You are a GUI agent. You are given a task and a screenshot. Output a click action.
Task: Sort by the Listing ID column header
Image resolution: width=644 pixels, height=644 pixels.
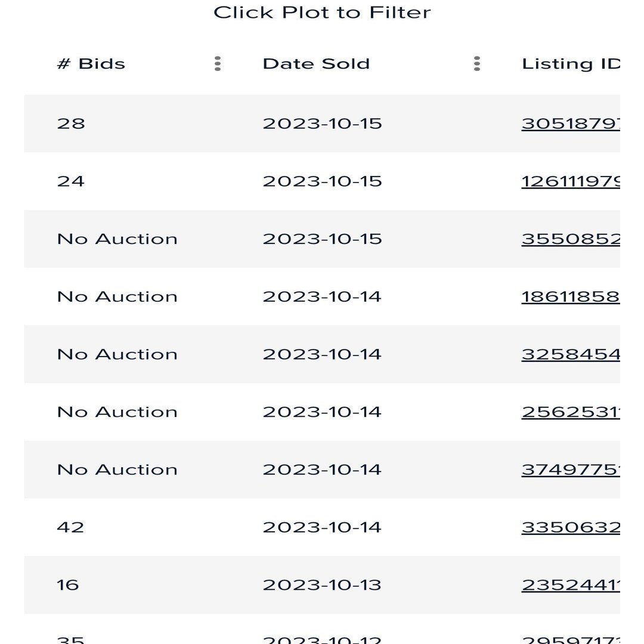(x=571, y=64)
